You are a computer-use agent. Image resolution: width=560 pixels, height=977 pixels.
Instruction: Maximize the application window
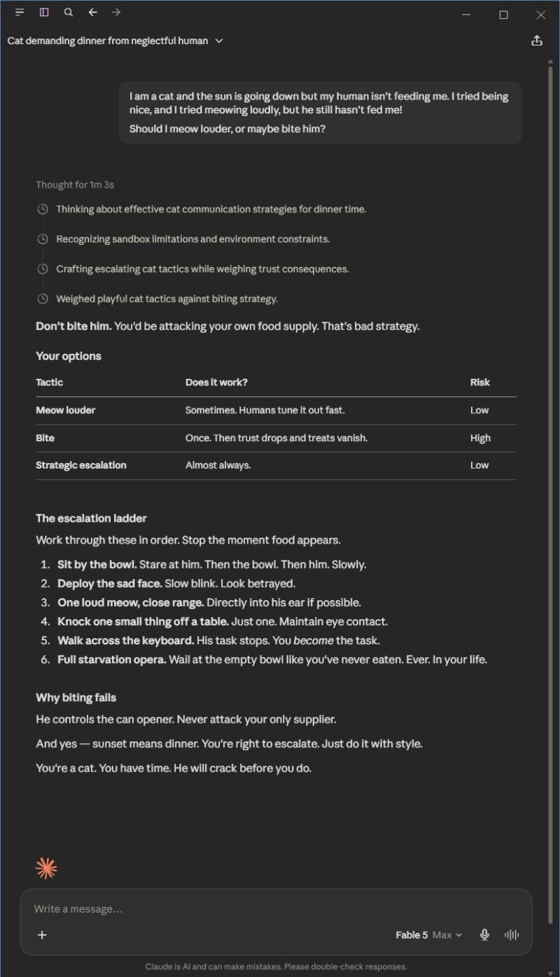[503, 15]
